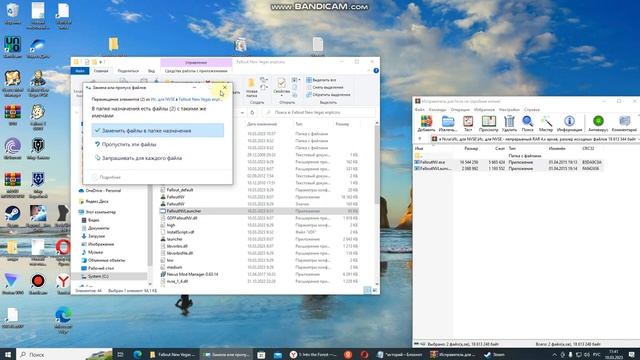Sort WinRAR list by Размер column

[471, 149]
